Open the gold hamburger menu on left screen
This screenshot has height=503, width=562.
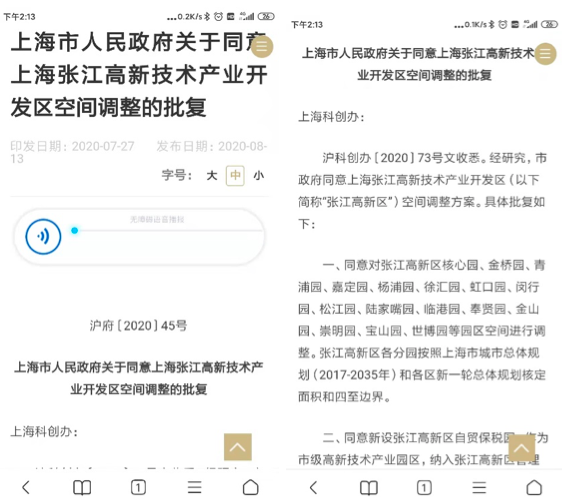[262, 47]
